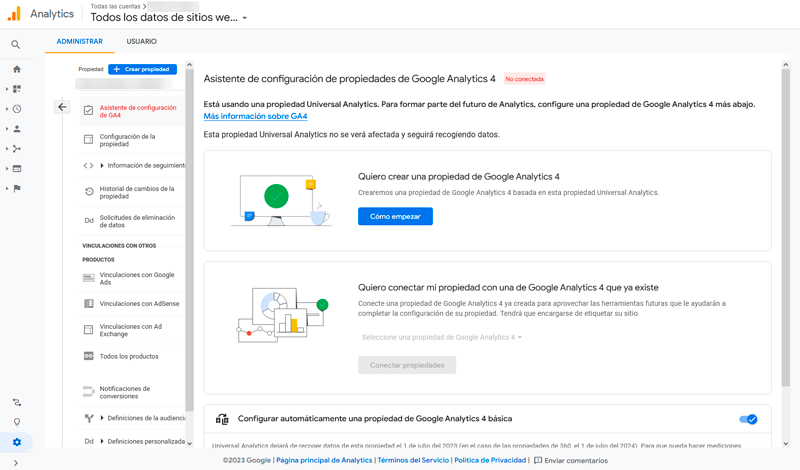Open the Acquisition arrows icon
The height and width of the screenshot is (470, 800).
click(x=17, y=149)
